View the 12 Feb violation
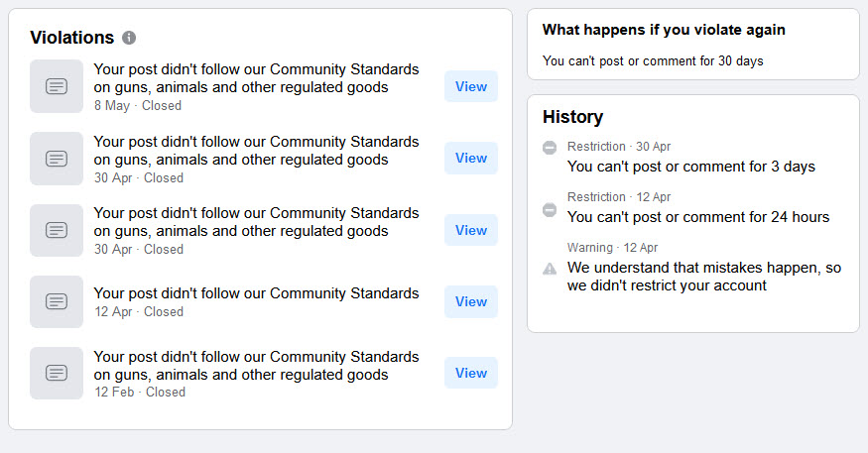Viewport: 868px width, 453px height. point(471,373)
